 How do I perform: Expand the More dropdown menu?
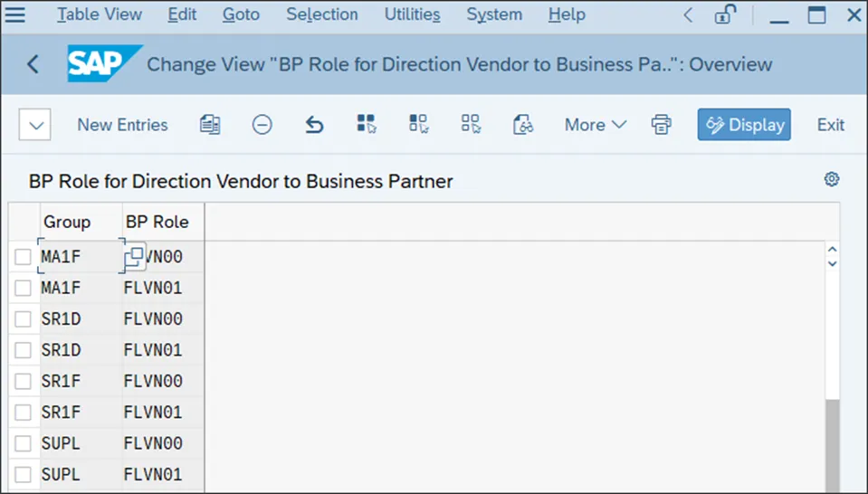tap(595, 125)
